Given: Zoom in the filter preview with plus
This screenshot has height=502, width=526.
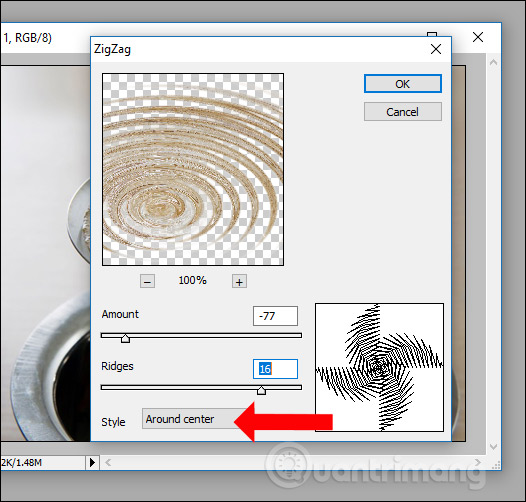Looking at the screenshot, I should pos(239,281).
